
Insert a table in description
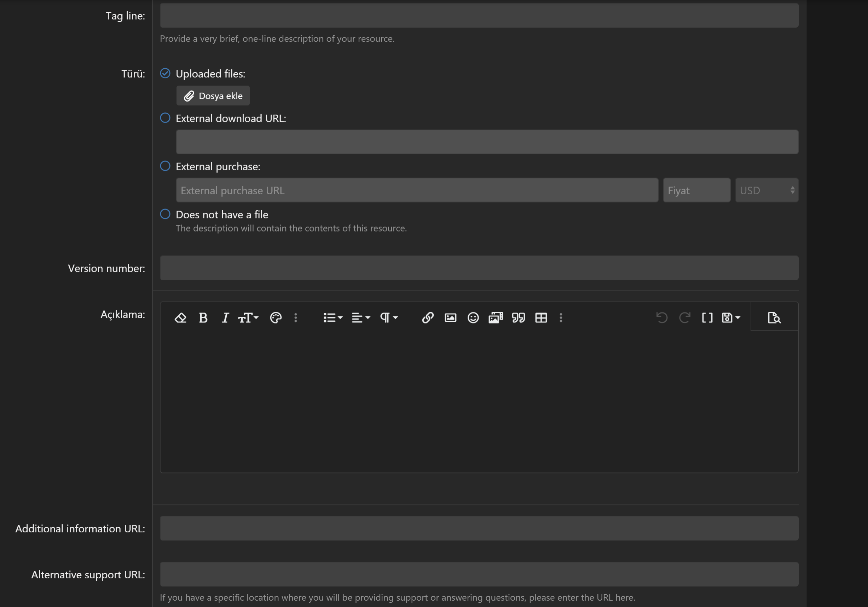pyautogui.click(x=541, y=318)
